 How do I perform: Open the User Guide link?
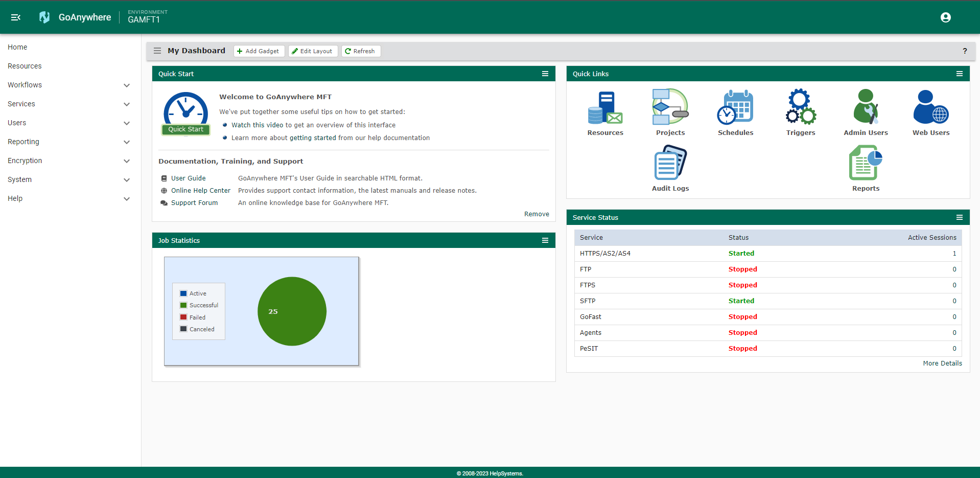[188, 178]
